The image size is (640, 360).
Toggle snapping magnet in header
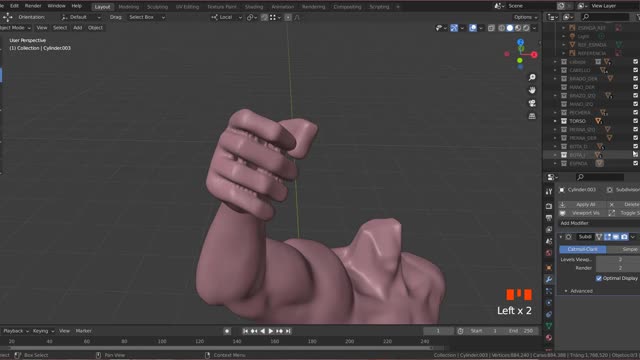coord(264,17)
